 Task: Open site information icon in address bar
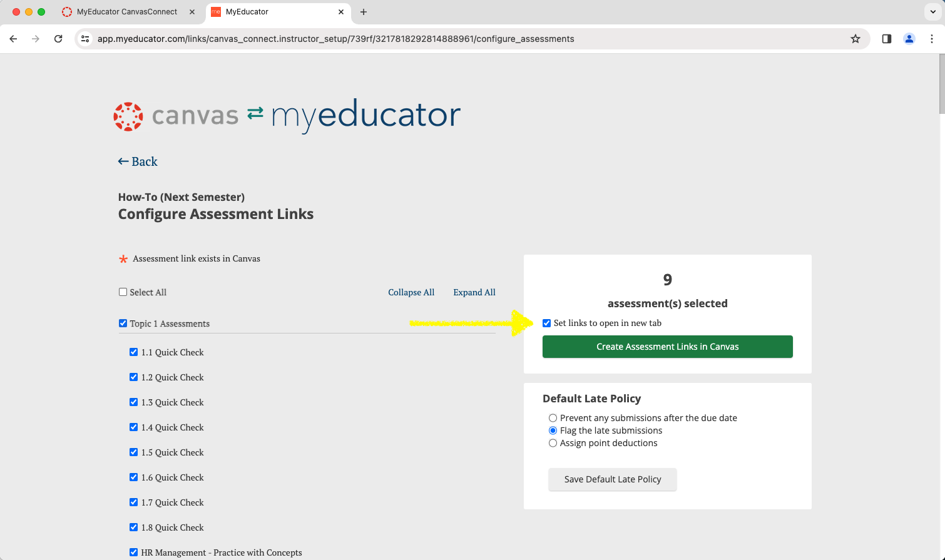(86, 39)
